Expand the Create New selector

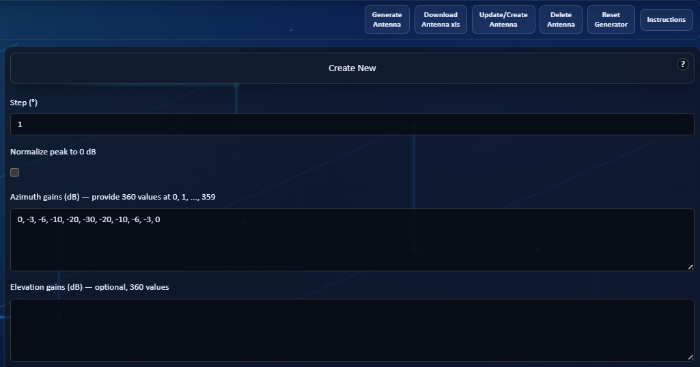coord(352,68)
